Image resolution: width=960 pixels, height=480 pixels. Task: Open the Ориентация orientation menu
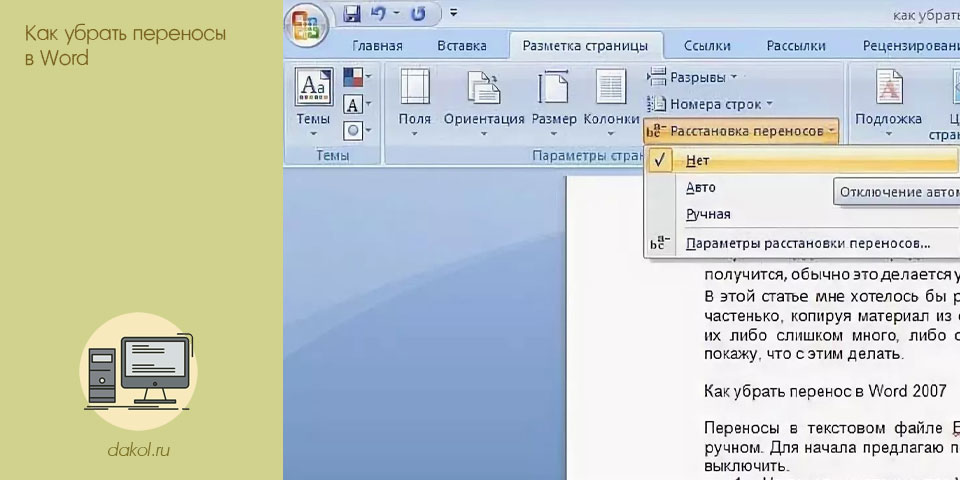(x=484, y=102)
